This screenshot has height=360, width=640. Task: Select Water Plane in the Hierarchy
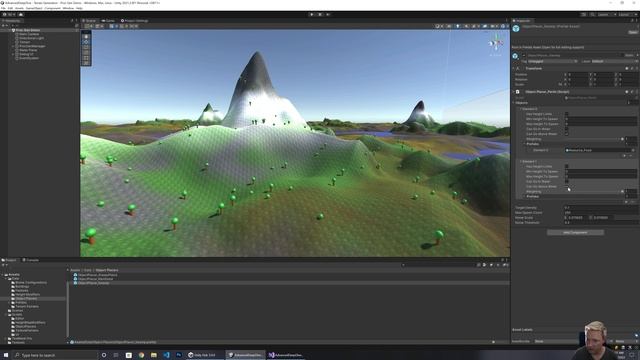[x=28, y=50]
